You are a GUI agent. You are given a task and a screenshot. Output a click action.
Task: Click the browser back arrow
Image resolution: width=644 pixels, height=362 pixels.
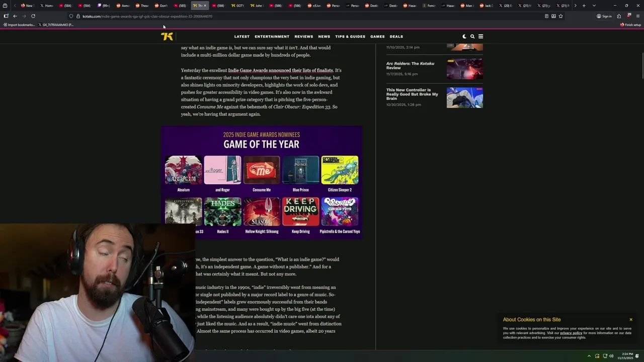click(x=15, y=16)
